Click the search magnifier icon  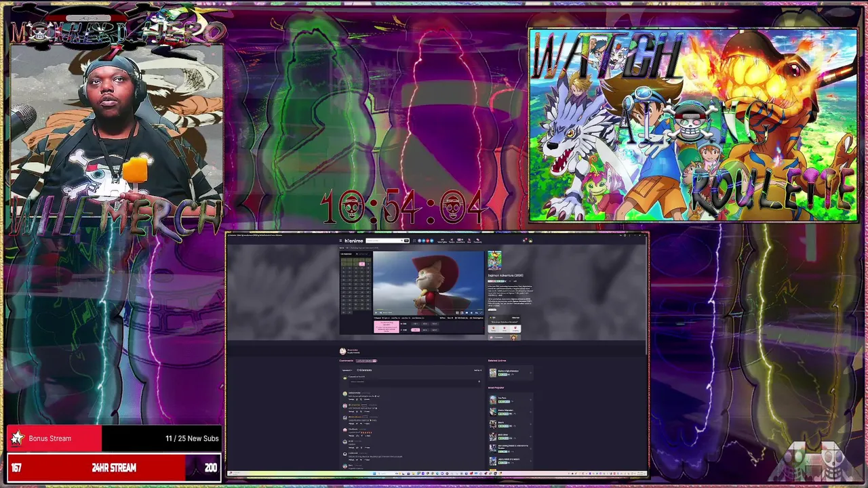[401, 241]
